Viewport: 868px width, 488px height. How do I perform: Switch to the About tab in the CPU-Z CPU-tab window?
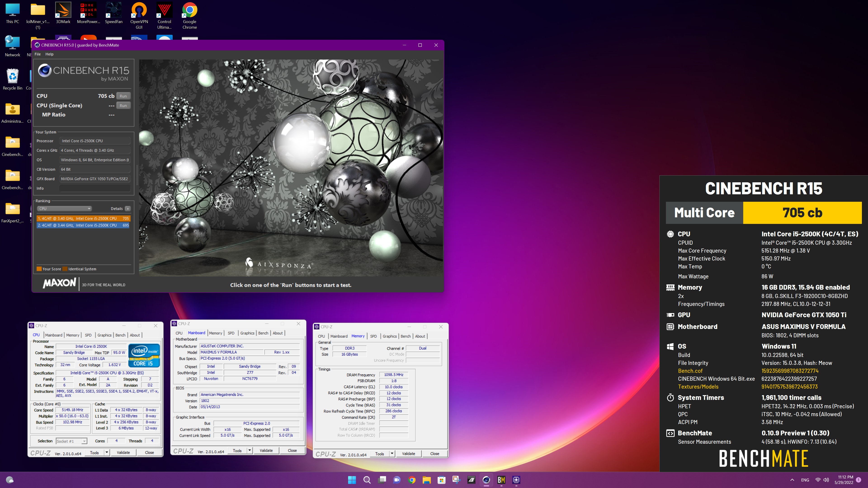(x=135, y=335)
